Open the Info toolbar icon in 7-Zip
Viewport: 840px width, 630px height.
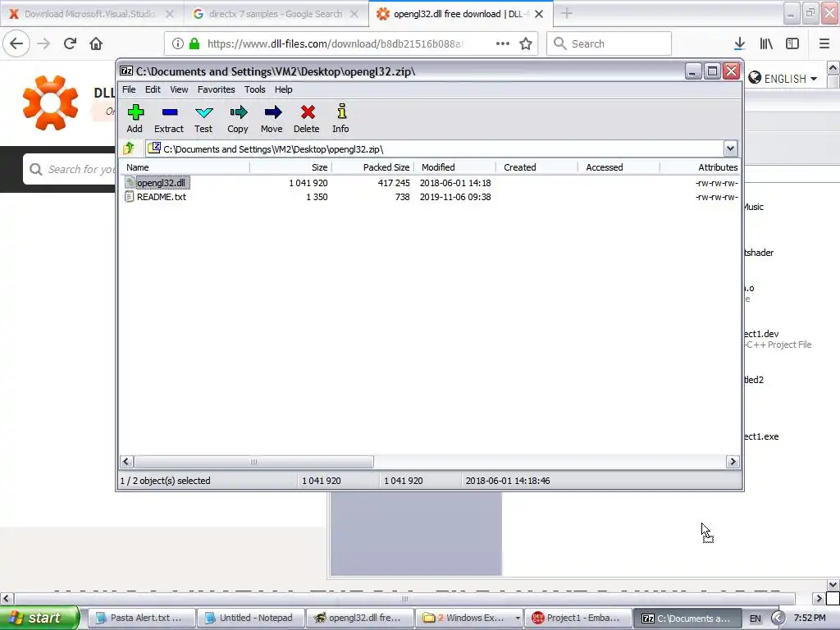[340, 118]
